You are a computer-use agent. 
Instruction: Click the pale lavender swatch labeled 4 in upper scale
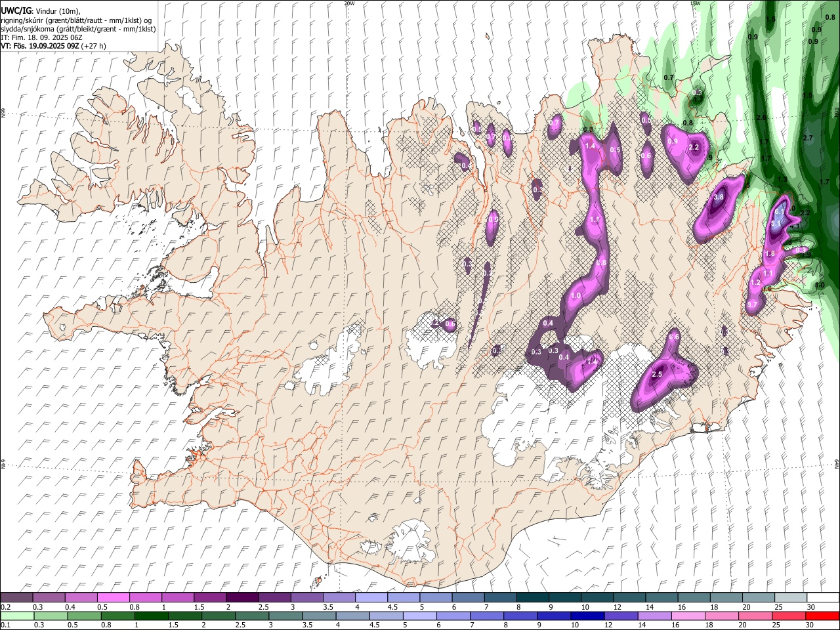(371, 597)
